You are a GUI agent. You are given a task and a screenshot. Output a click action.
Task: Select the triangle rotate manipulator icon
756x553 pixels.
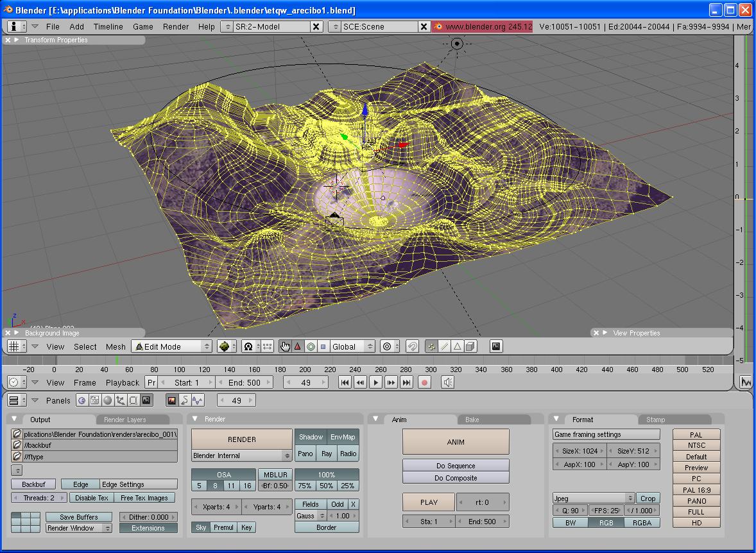(x=298, y=346)
